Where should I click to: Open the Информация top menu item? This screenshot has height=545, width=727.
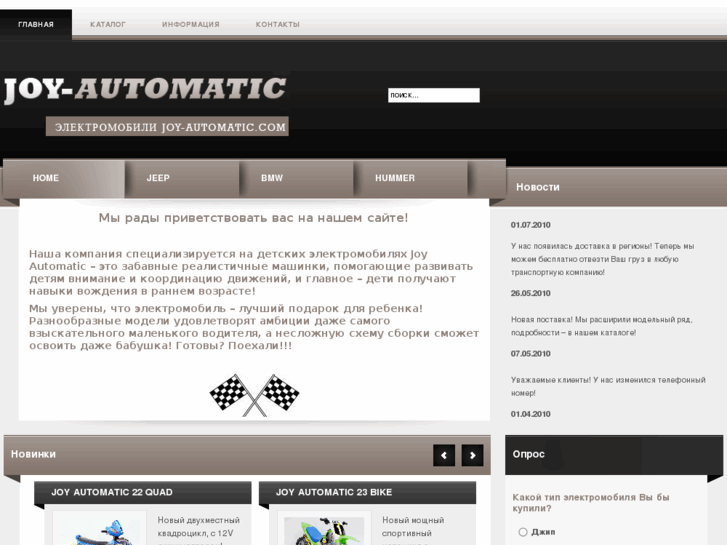coord(191,25)
